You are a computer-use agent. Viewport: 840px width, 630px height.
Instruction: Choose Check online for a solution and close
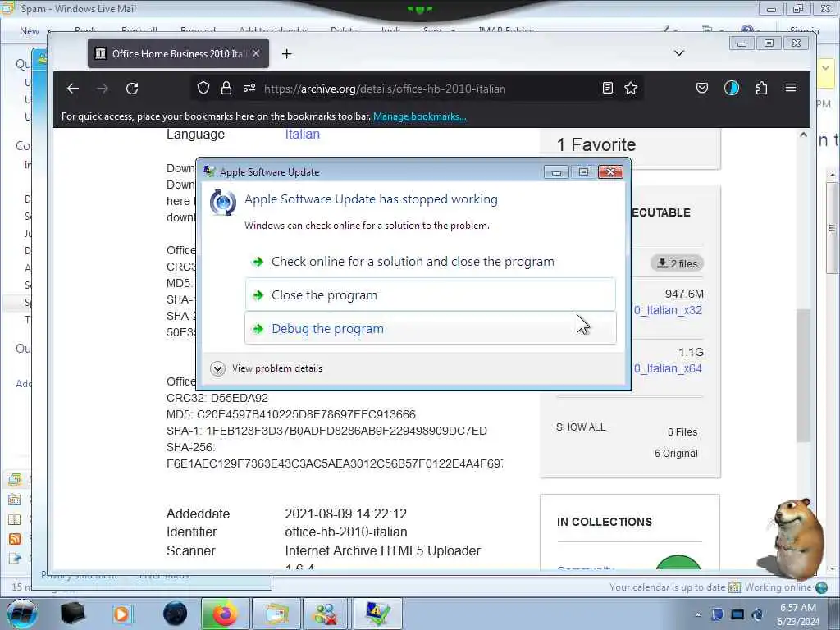[430, 262]
